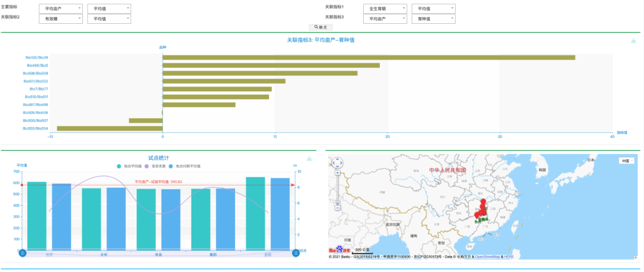Click the 关联指标3: 平均亩产-育种值 title
Image resolution: width=644 pixels, height=272 pixels.
(320, 40)
